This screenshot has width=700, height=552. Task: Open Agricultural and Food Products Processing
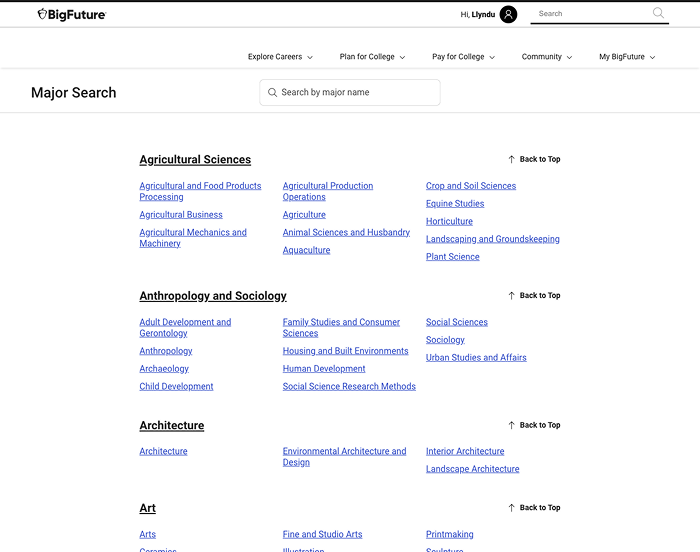(x=200, y=191)
